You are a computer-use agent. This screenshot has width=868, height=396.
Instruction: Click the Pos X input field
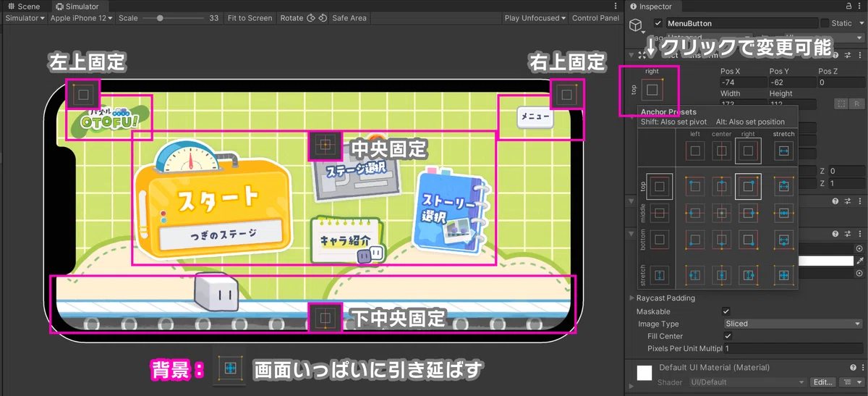pos(741,83)
